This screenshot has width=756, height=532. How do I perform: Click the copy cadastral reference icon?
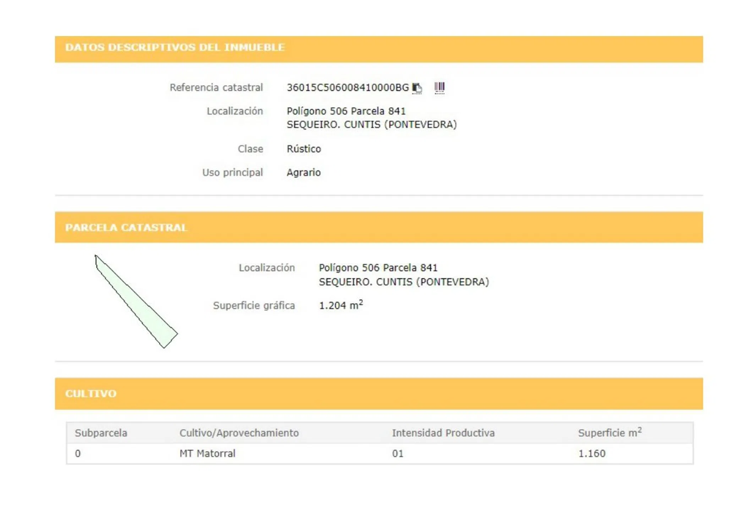click(417, 88)
